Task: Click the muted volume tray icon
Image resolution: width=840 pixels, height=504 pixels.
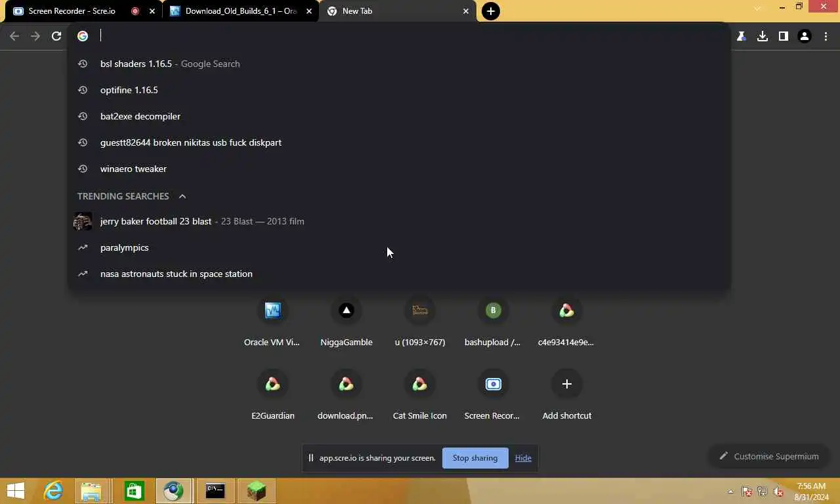Action: coord(778,492)
